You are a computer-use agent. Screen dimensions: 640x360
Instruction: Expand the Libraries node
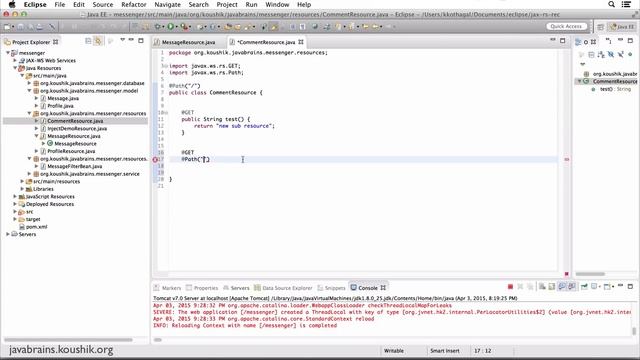coord(22,189)
